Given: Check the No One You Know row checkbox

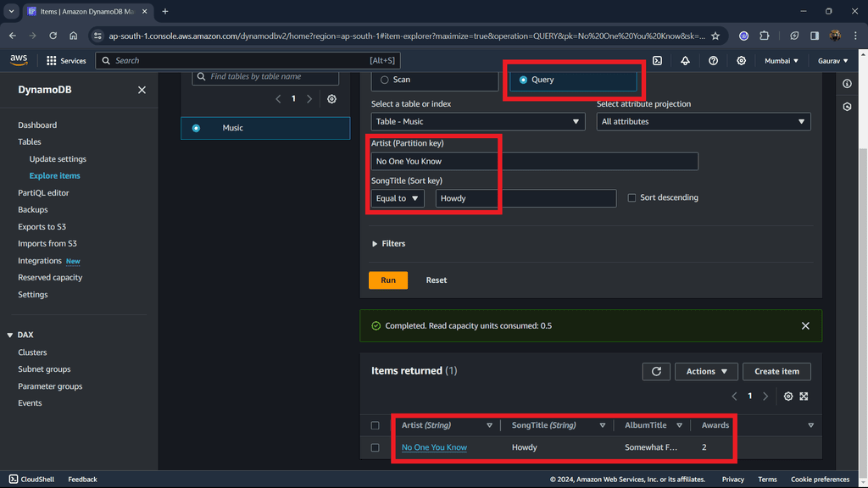Looking at the screenshot, I should tap(375, 447).
